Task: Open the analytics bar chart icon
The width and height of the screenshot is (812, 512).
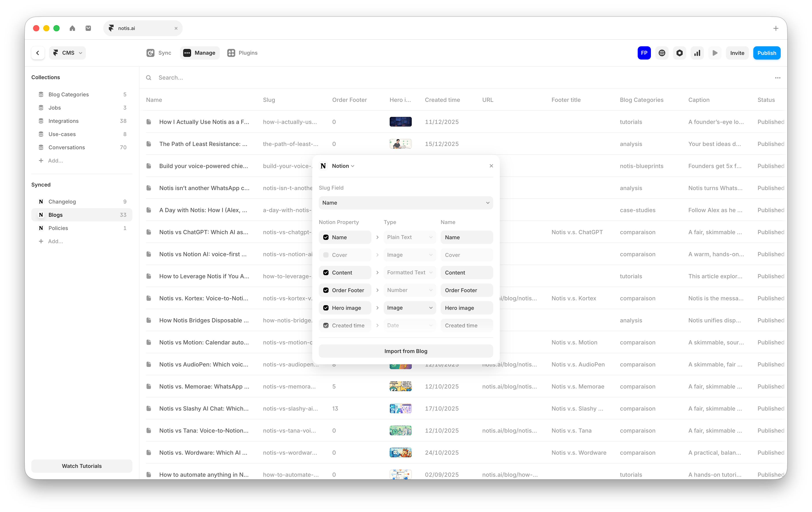Action: pos(697,53)
